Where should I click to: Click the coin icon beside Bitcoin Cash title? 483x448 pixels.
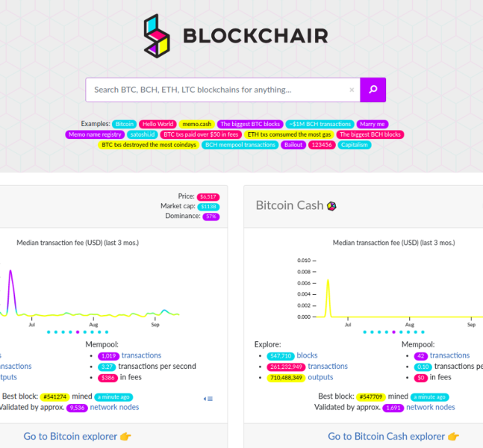click(x=331, y=206)
